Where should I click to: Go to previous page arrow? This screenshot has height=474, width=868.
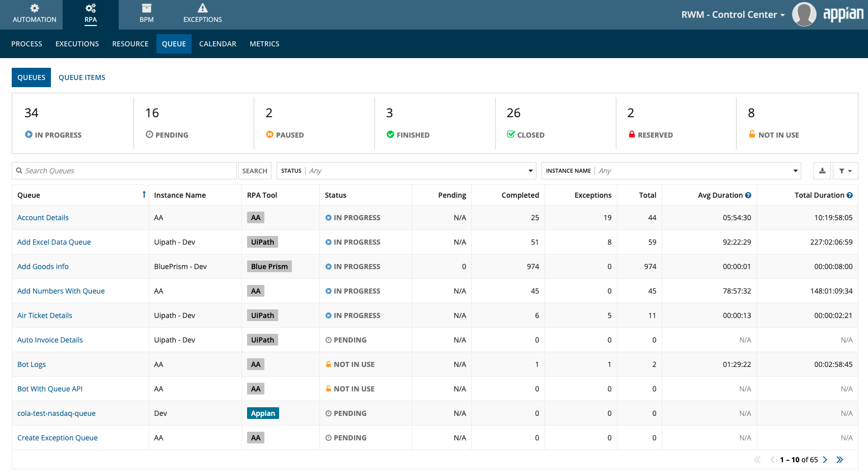pos(772,460)
